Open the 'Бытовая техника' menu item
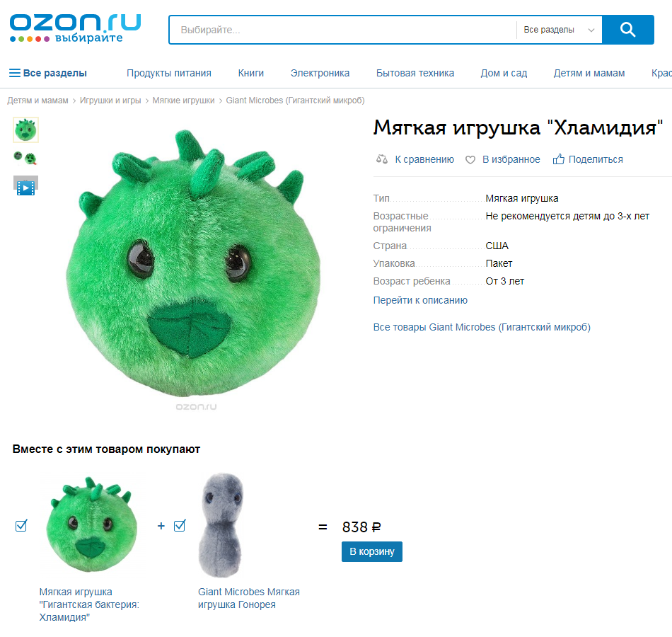Screen dimensions: 672x637 (415, 73)
